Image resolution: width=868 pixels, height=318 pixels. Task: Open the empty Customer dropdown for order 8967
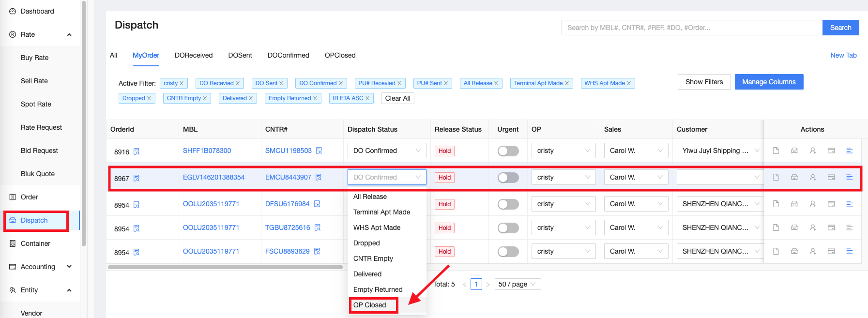click(x=718, y=177)
